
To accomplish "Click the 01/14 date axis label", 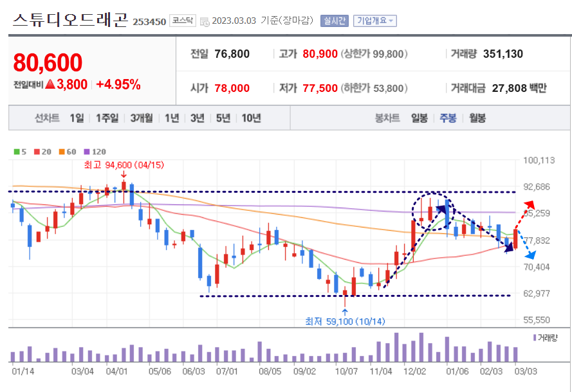I will 23,371.
